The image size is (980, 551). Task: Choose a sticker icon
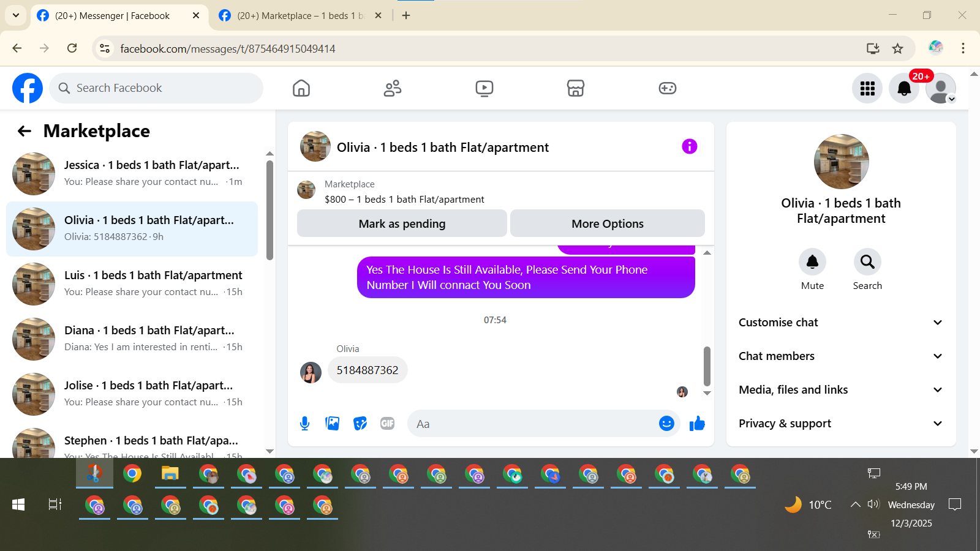(360, 424)
